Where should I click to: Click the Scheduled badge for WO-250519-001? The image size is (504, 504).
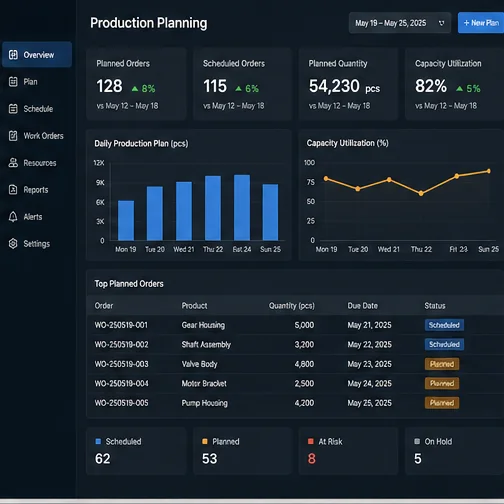[x=444, y=325]
